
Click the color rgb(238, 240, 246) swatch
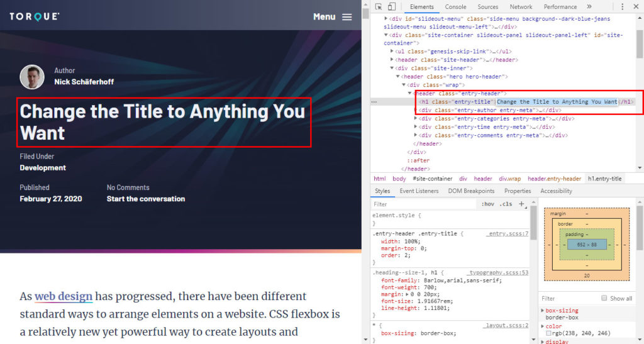click(548, 333)
